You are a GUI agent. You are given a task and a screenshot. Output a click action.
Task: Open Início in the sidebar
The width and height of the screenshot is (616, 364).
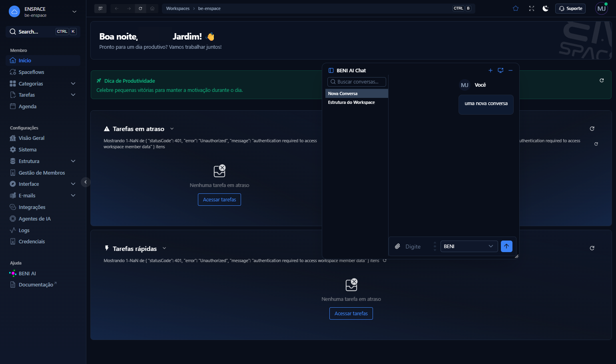click(x=43, y=60)
